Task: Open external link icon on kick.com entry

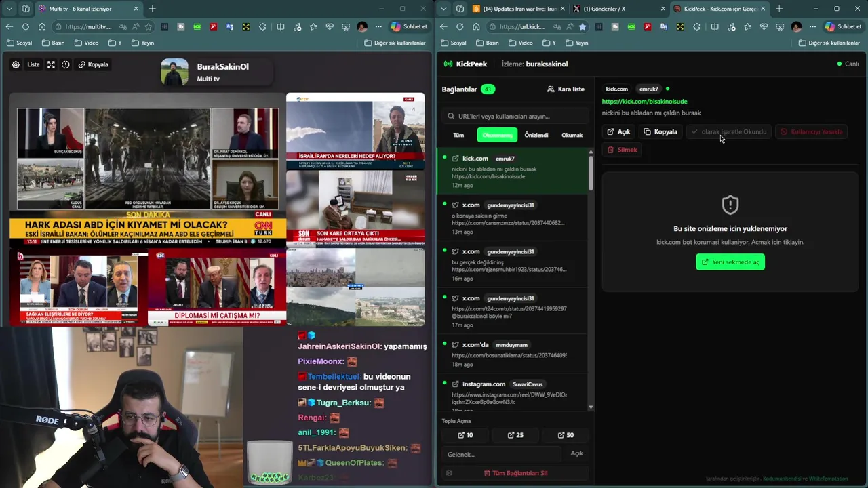Action: (455, 158)
